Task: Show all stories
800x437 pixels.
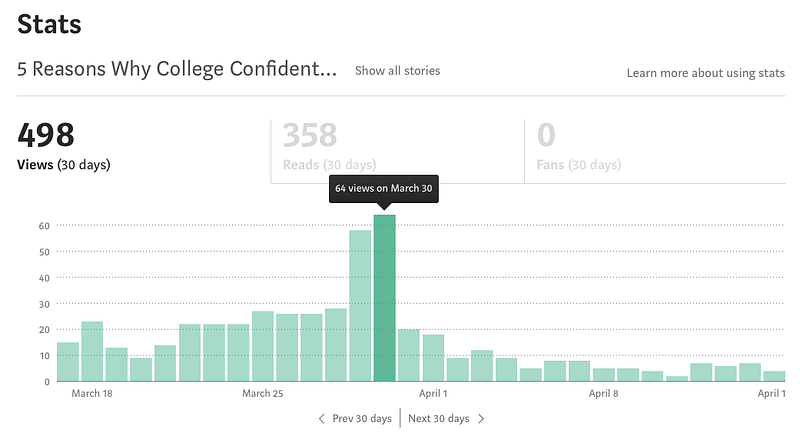Action: click(397, 71)
